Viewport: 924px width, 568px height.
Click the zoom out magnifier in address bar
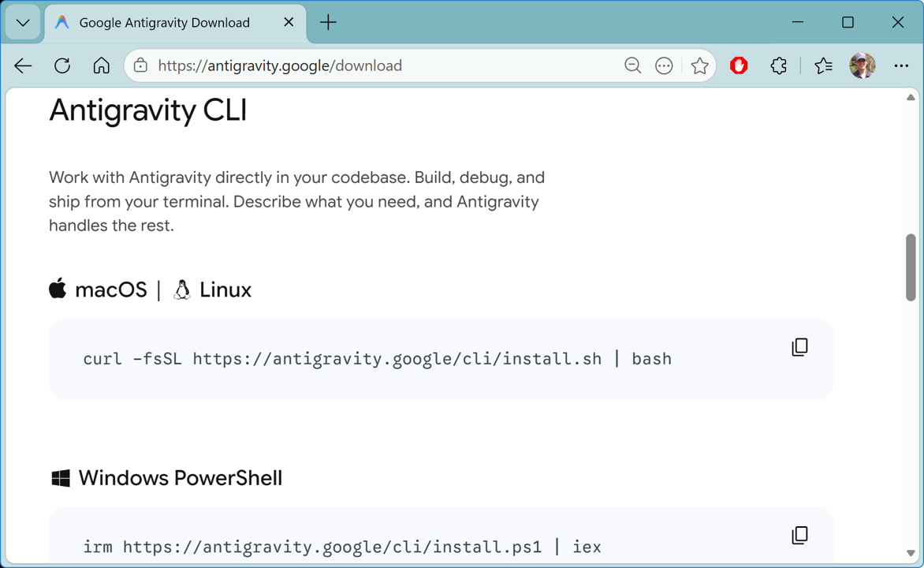pos(633,65)
